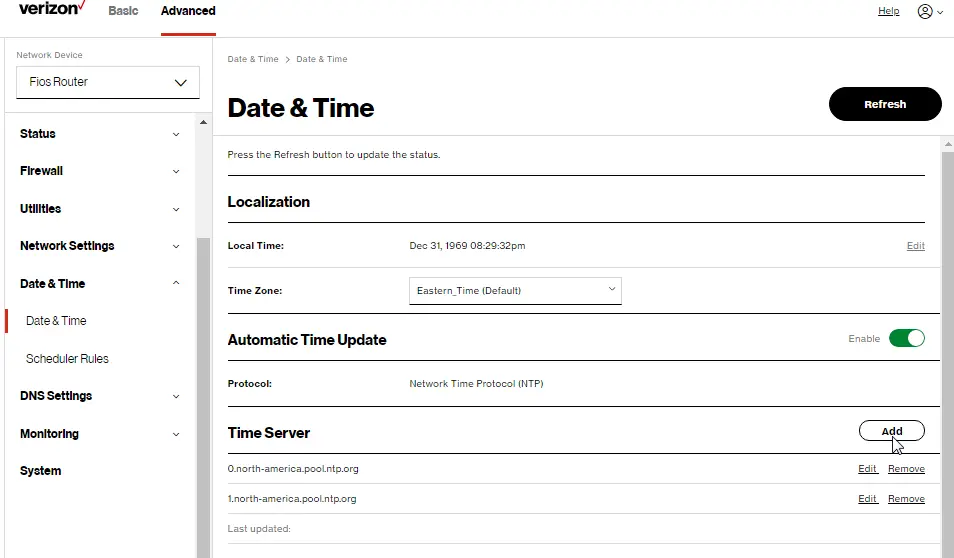Click first Date & Time breadcrumb link
The width and height of the screenshot is (954, 558).
point(252,59)
